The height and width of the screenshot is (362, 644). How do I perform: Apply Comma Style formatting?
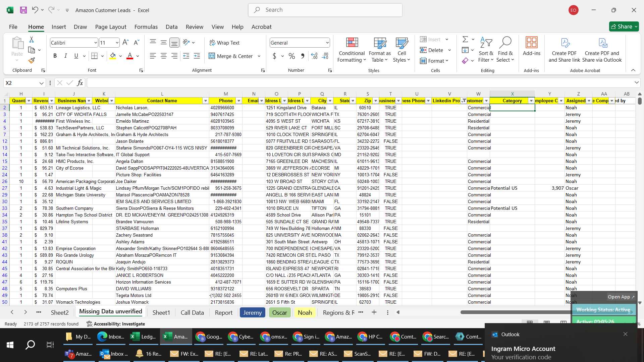[303, 56]
